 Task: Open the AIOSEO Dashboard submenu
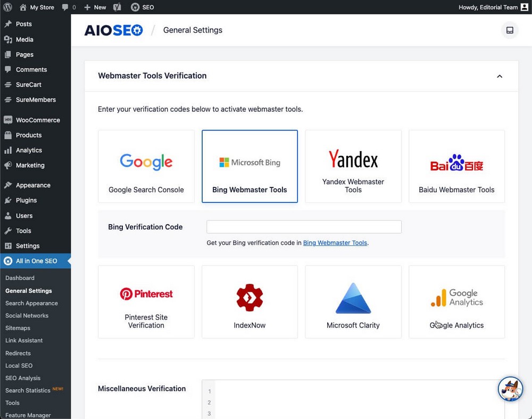coord(20,278)
